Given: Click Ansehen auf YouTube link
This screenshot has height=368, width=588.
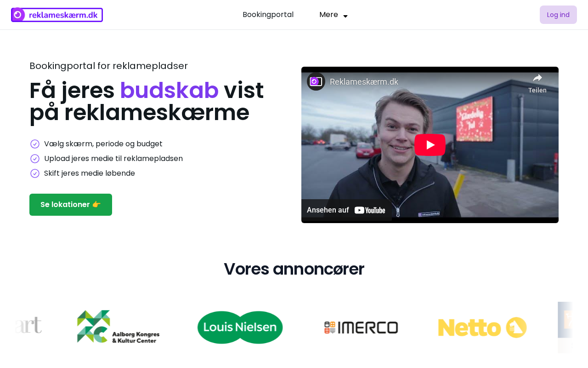Looking at the screenshot, I should pos(346,210).
